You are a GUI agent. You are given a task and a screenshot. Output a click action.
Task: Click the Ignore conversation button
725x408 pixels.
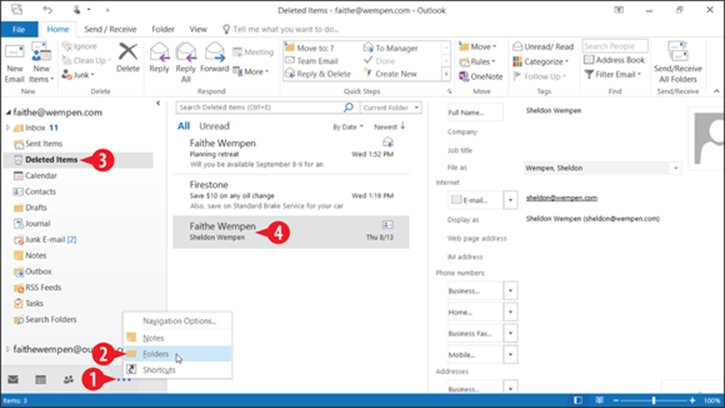pos(80,46)
